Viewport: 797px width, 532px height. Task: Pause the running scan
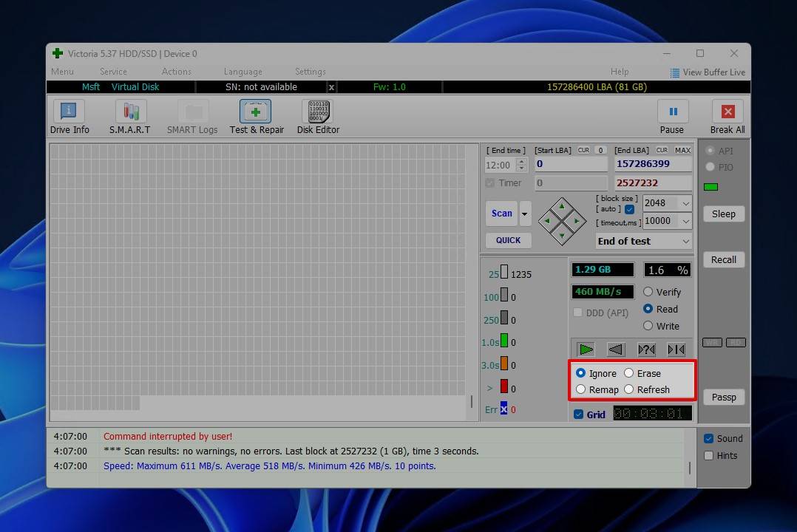click(672, 117)
